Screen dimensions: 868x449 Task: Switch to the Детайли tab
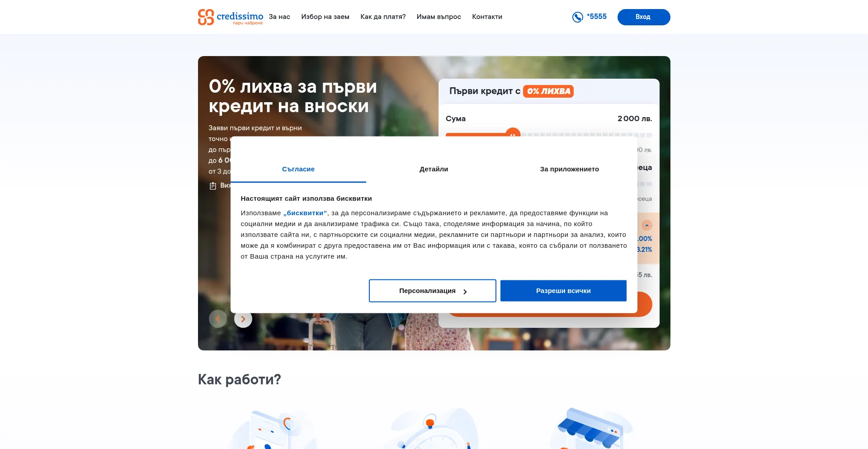[x=434, y=169]
